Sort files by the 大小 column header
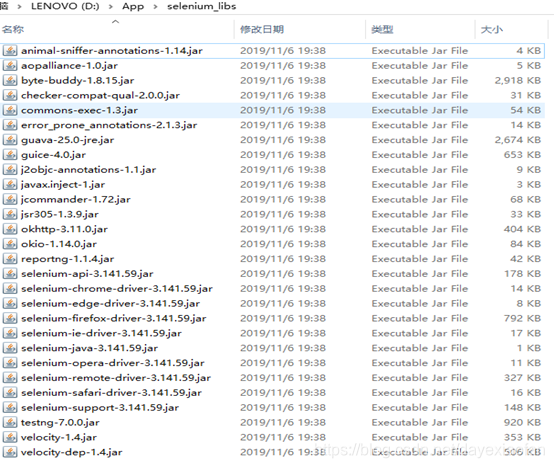 point(492,29)
